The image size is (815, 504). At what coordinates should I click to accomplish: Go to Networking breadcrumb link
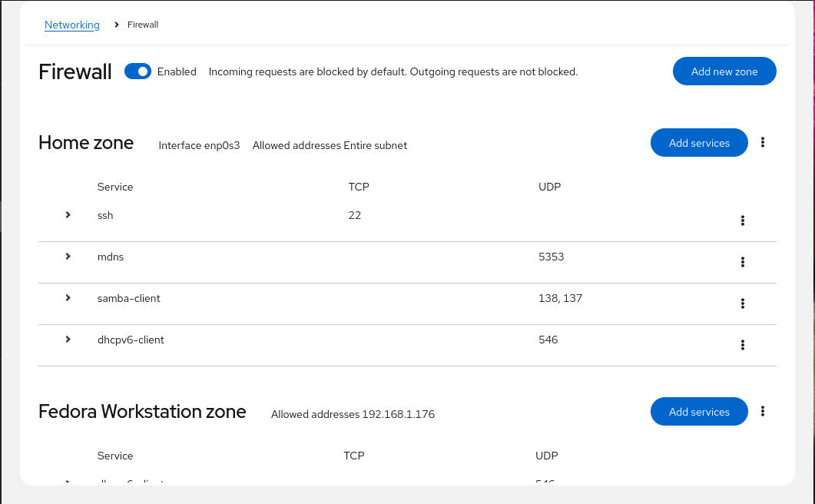pos(72,25)
